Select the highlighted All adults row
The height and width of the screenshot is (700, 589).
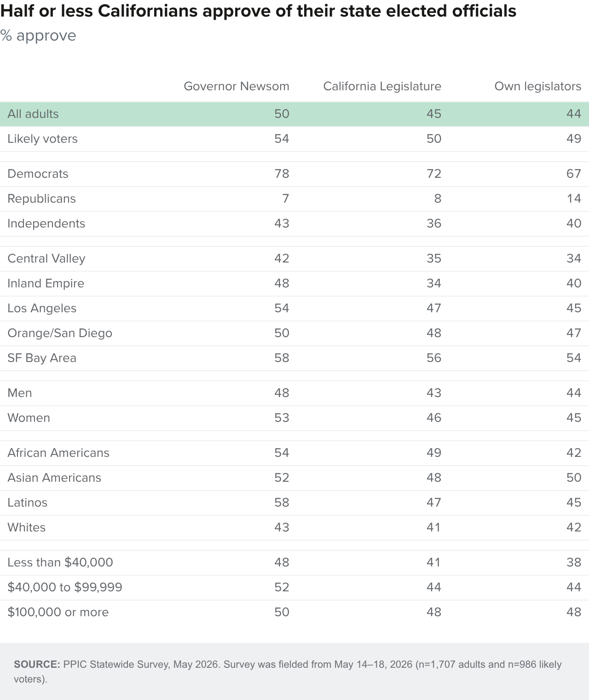click(294, 114)
